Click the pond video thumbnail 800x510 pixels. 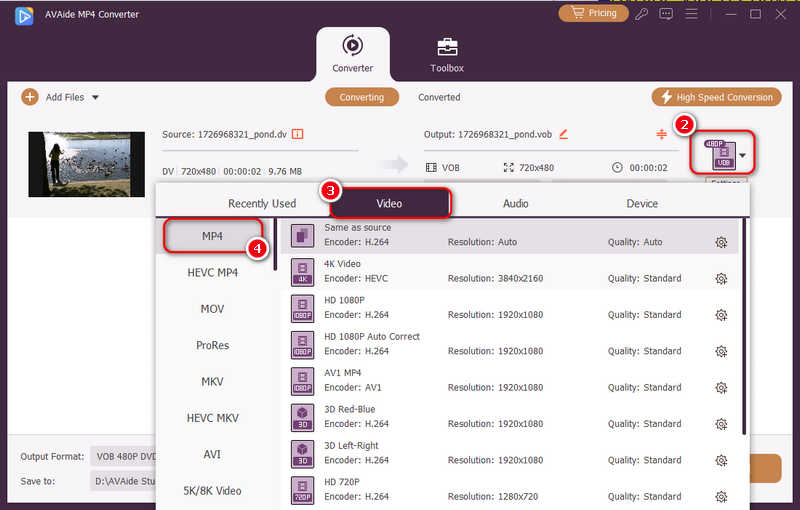pos(86,164)
